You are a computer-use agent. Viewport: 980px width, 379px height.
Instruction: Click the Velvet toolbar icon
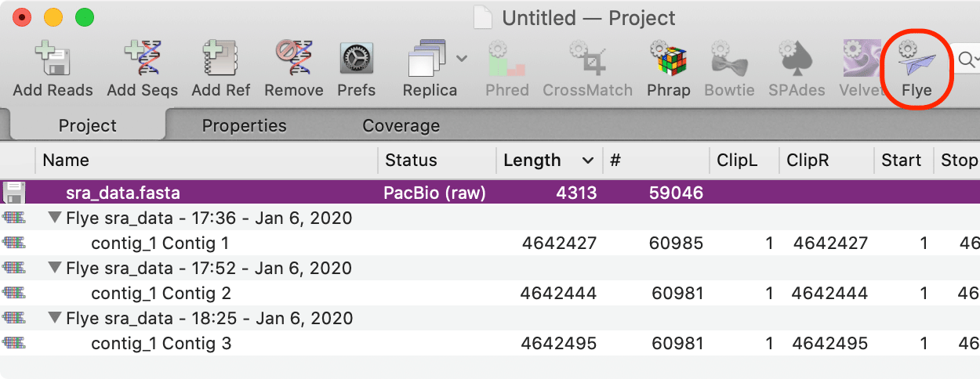pyautogui.click(x=861, y=60)
